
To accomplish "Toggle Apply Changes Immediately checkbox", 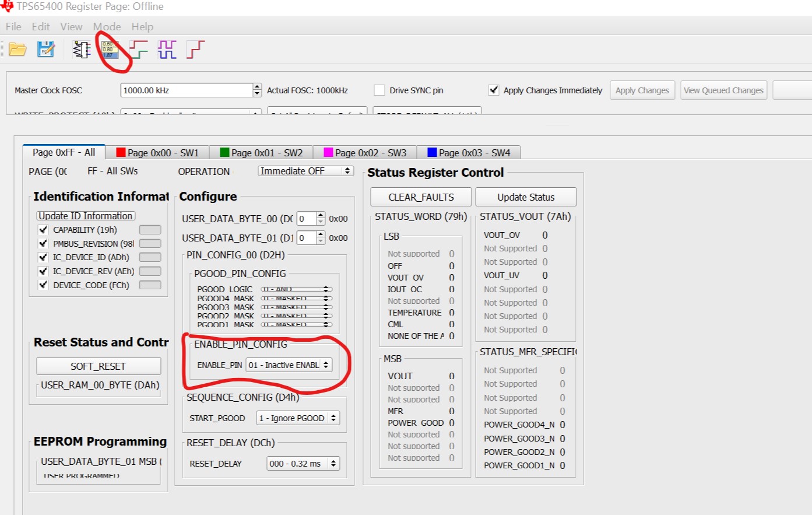I will tap(494, 90).
